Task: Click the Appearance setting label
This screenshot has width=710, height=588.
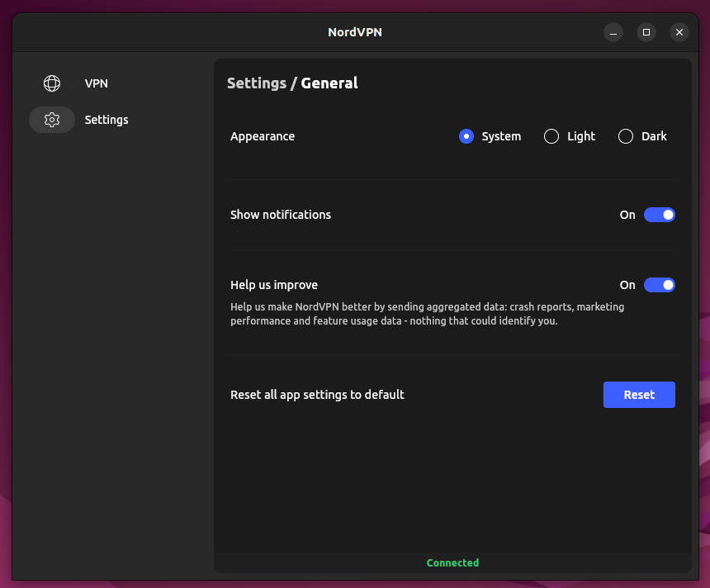Action: tap(263, 136)
